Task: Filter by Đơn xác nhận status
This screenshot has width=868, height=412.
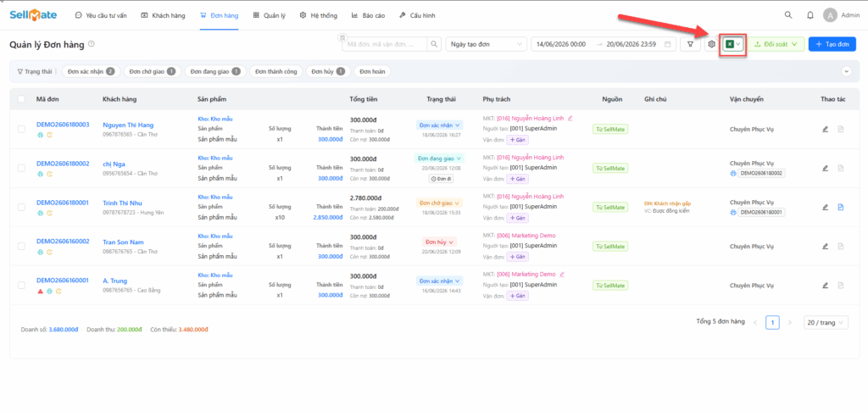Action: (x=90, y=71)
